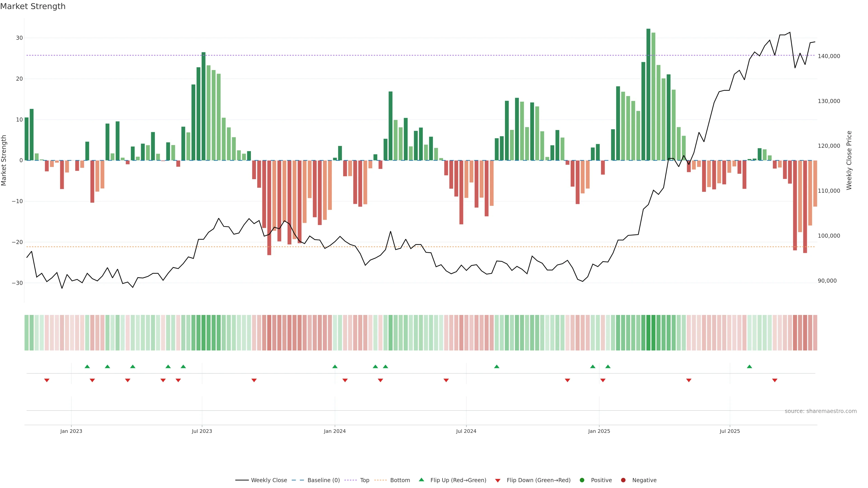Click the source: sharemaestro.com text

click(x=821, y=411)
